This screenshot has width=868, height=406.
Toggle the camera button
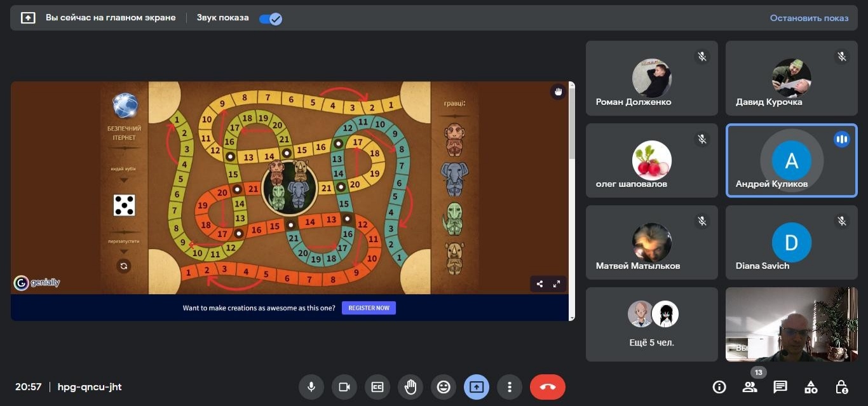coord(344,386)
